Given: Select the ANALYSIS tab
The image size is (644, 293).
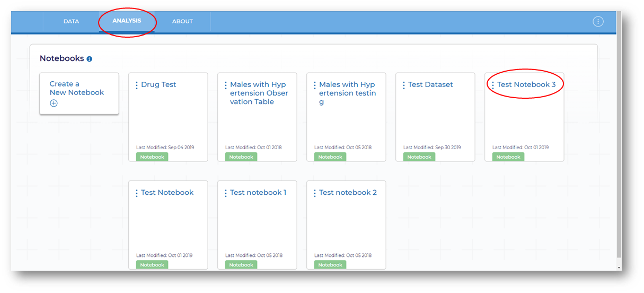Looking at the screenshot, I should pyautogui.click(x=127, y=21).
